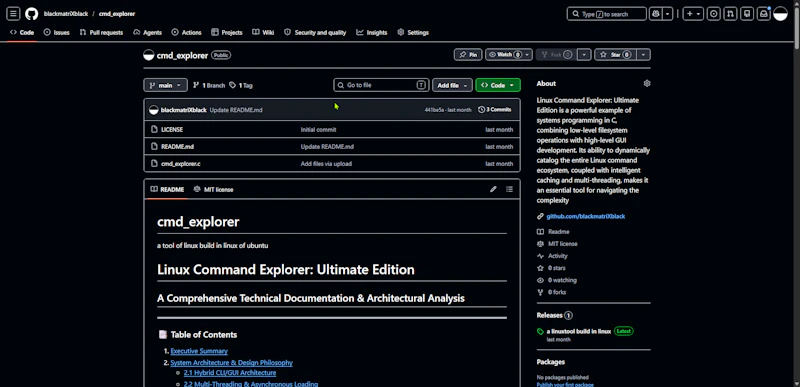800x387 pixels.
Task: Open the Add file dropdown
Action: pyautogui.click(x=452, y=85)
